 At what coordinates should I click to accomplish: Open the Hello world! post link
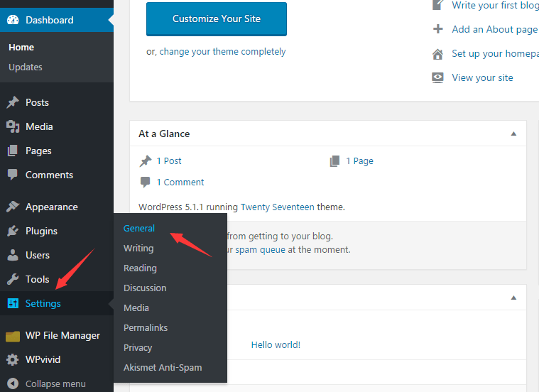(276, 345)
